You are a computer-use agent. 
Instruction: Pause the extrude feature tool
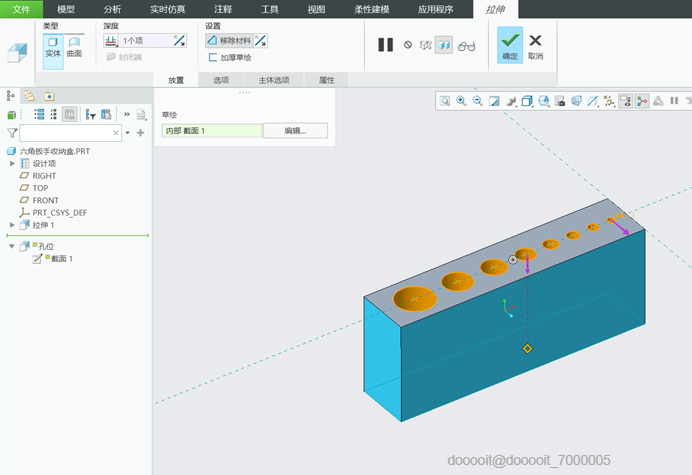(x=385, y=45)
